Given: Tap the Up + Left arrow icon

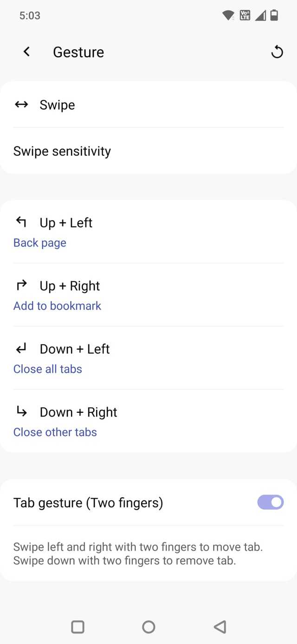Looking at the screenshot, I should (21, 222).
